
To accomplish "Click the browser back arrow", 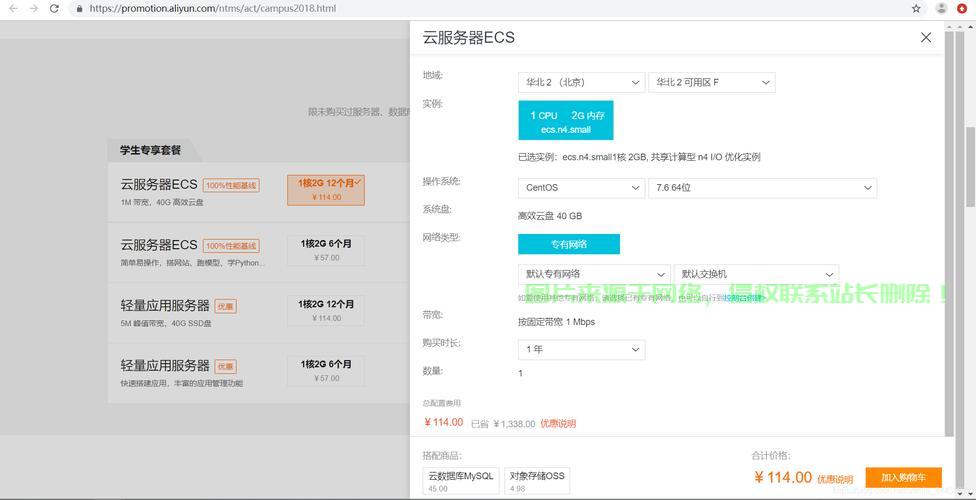I will [12, 8].
